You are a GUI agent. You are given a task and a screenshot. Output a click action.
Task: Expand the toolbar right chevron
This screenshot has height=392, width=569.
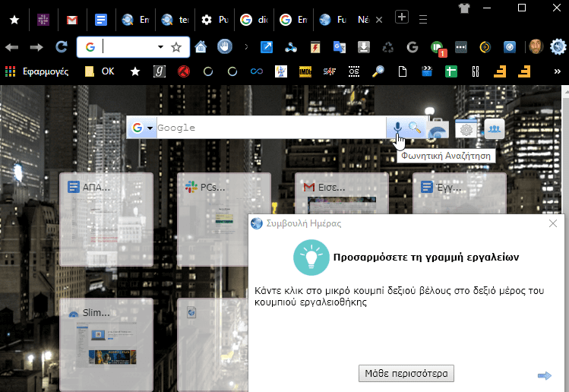[246, 47]
